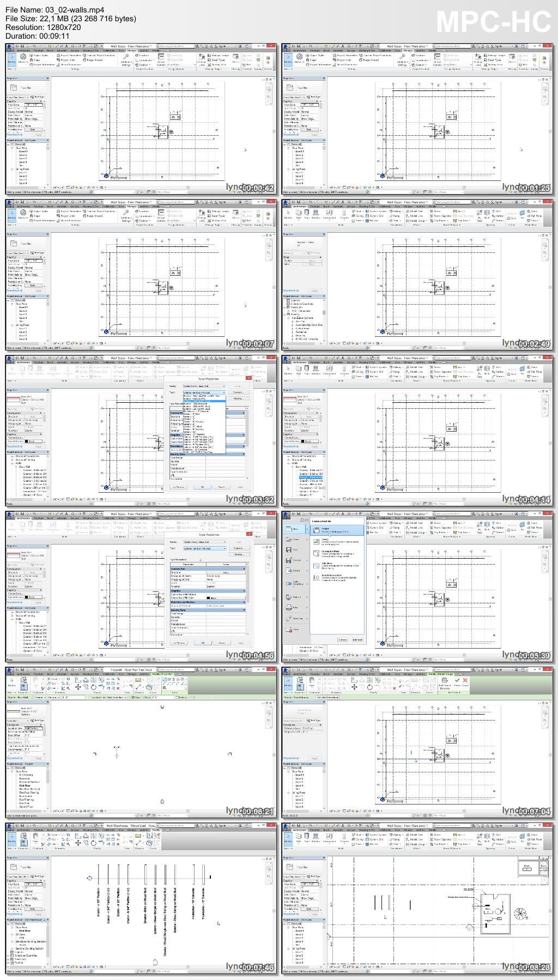The image size is (558, 980).
Task: Click Room tool in the 00:05:39 ribbon
Action: pyautogui.click(x=435, y=523)
